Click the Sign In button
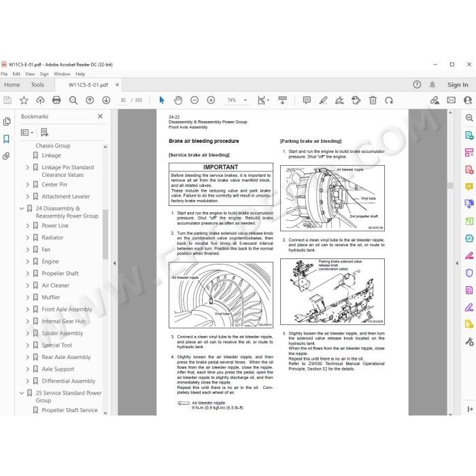Screen dimensions: 476x476 pos(458,85)
